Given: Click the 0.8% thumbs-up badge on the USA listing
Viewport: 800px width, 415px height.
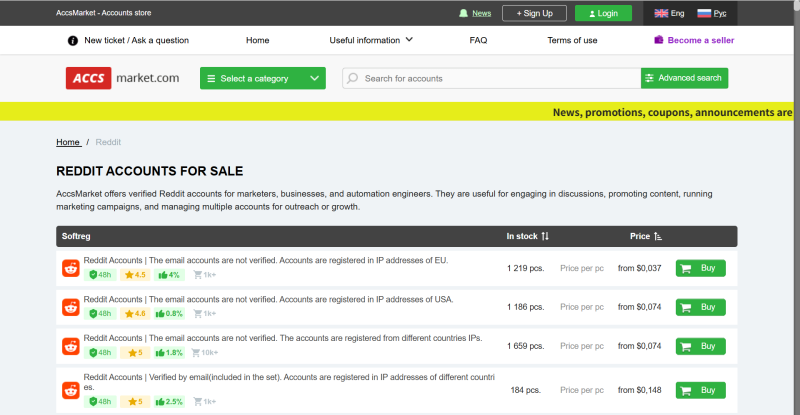Looking at the screenshot, I should 171,314.
